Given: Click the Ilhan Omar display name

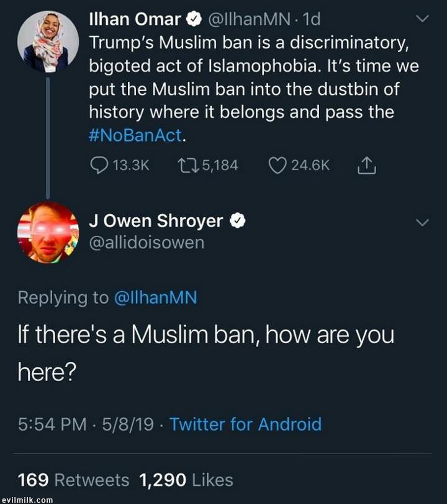Looking at the screenshot, I should pyautogui.click(x=135, y=20).
